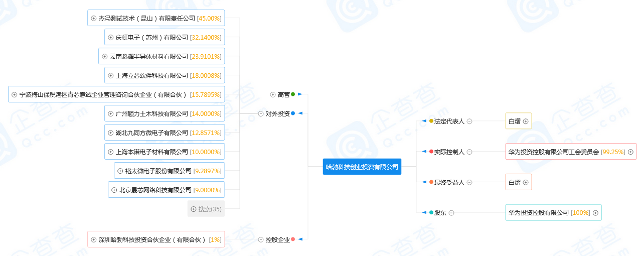Screen dimensions: 644x256
Task: Click the blue arrow beside 对外投资
Action: pyautogui.click(x=300, y=113)
